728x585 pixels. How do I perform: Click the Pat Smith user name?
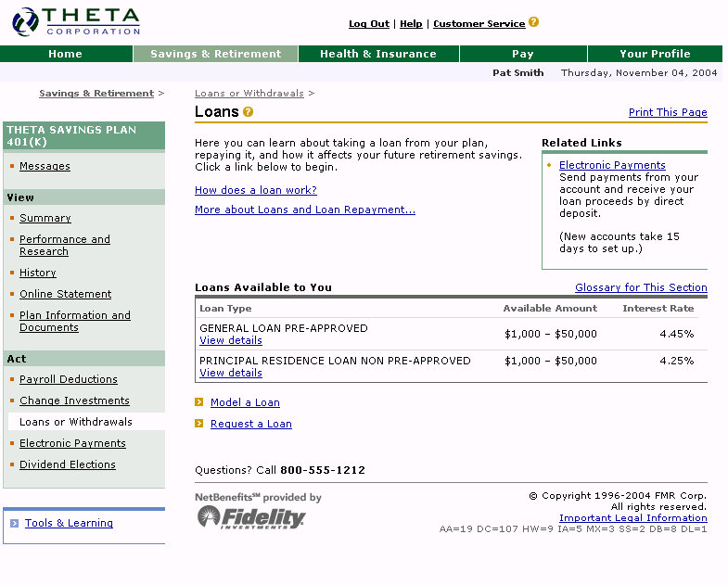click(x=518, y=73)
